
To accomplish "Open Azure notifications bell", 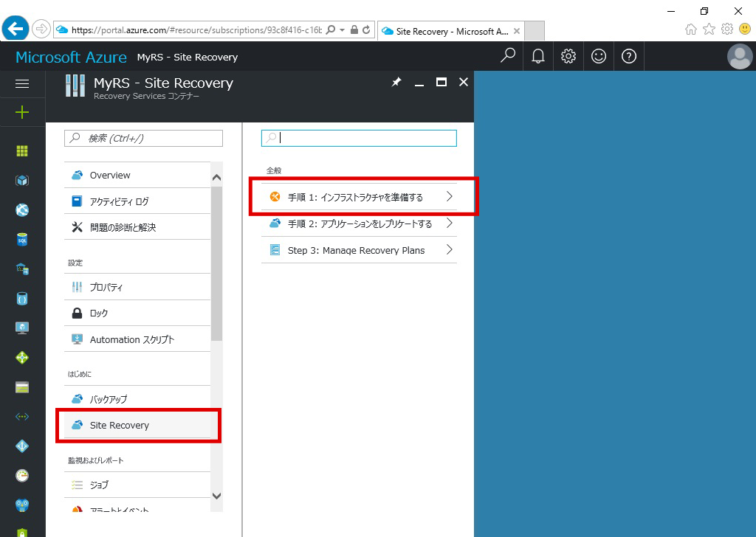I will (x=538, y=56).
